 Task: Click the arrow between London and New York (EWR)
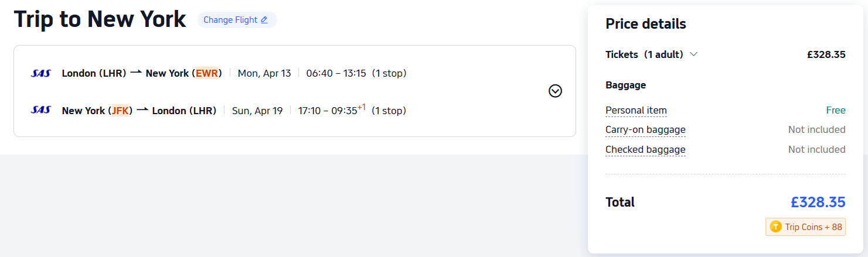click(x=136, y=73)
